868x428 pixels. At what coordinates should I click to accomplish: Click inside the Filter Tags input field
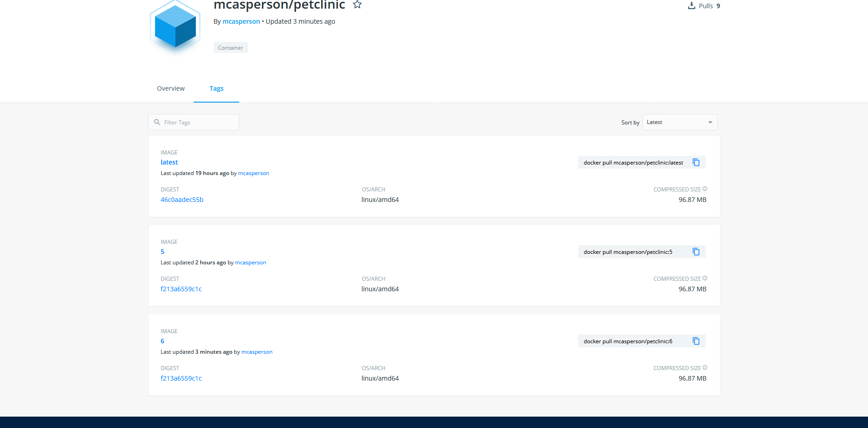pos(200,122)
